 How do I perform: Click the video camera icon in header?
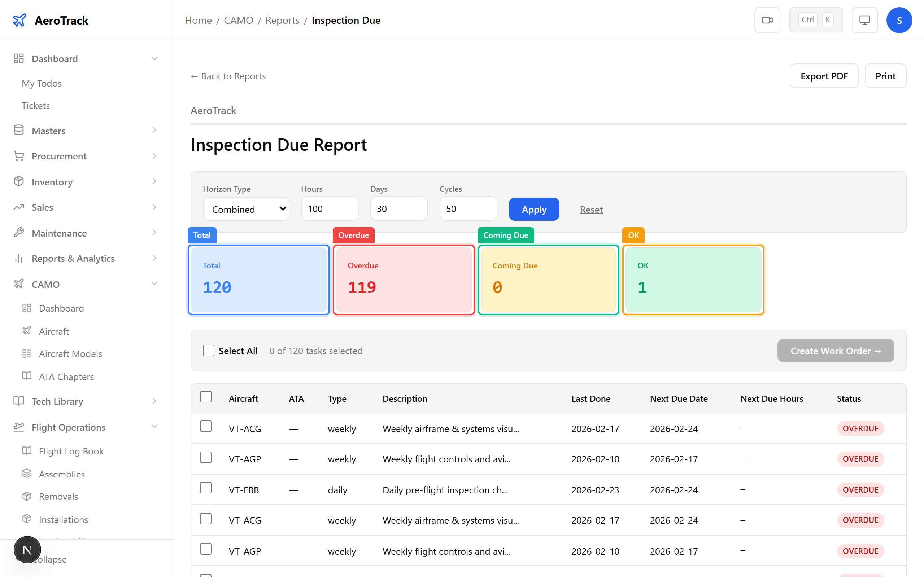tap(767, 20)
